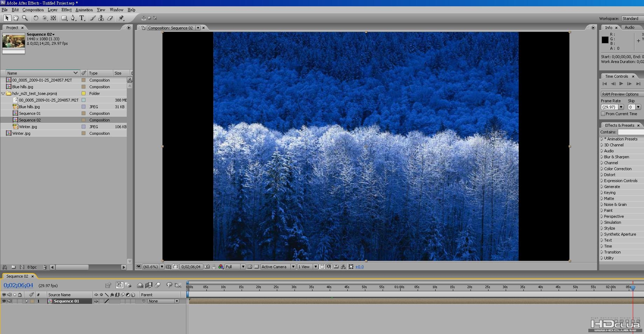Select the Clone Stamp tool
Screen dimensions: 644x334
click(101, 18)
